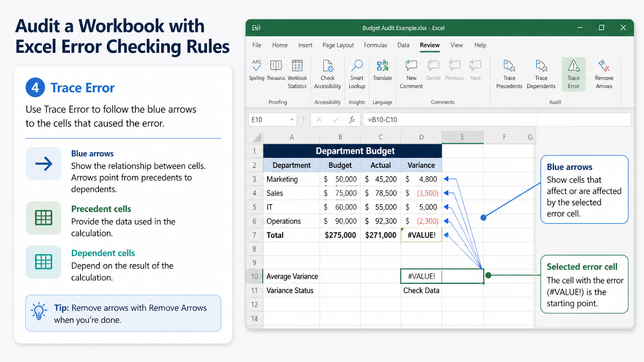Image resolution: width=644 pixels, height=362 pixels.
Task: Click the Translate tool
Action: pyautogui.click(x=382, y=70)
